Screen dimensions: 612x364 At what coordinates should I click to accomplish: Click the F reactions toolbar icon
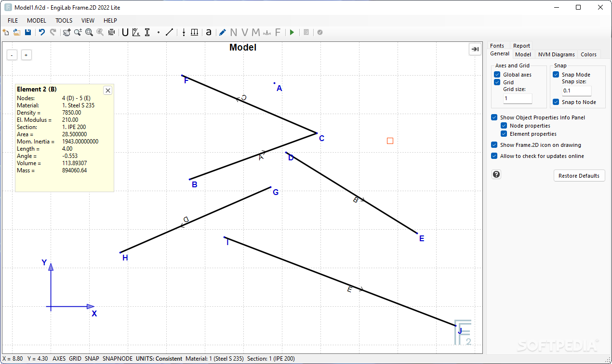[278, 32]
